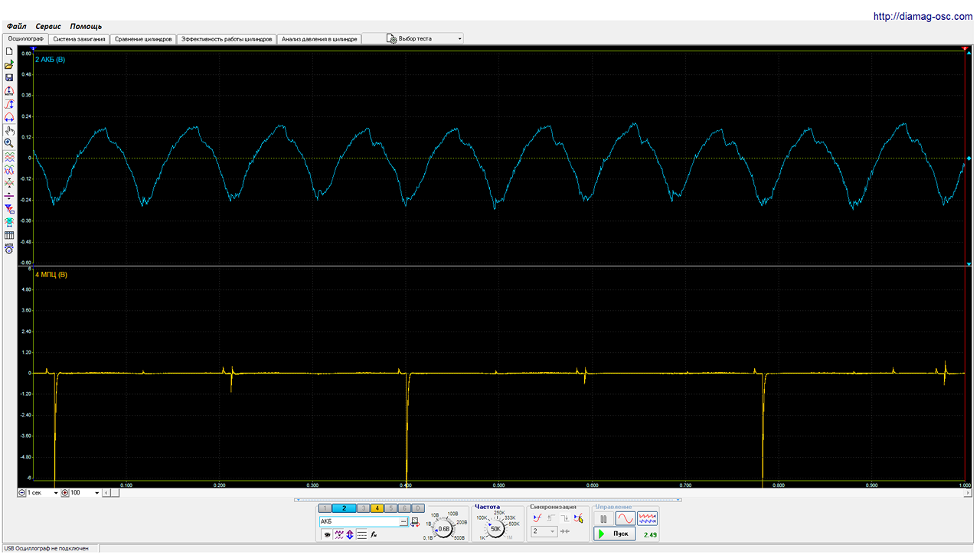Switch to Осциллограф tab

(x=25, y=38)
